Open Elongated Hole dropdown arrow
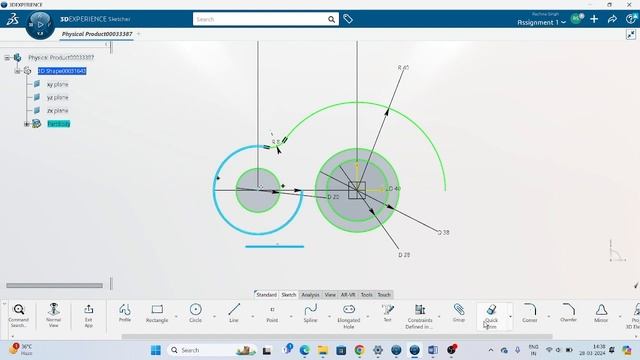This screenshot has width=640, height=360. (368, 316)
